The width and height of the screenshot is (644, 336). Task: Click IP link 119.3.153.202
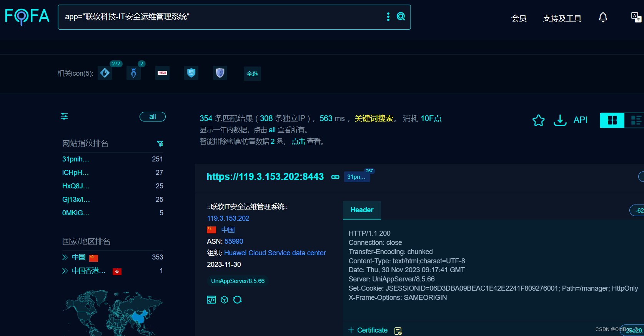228,218
